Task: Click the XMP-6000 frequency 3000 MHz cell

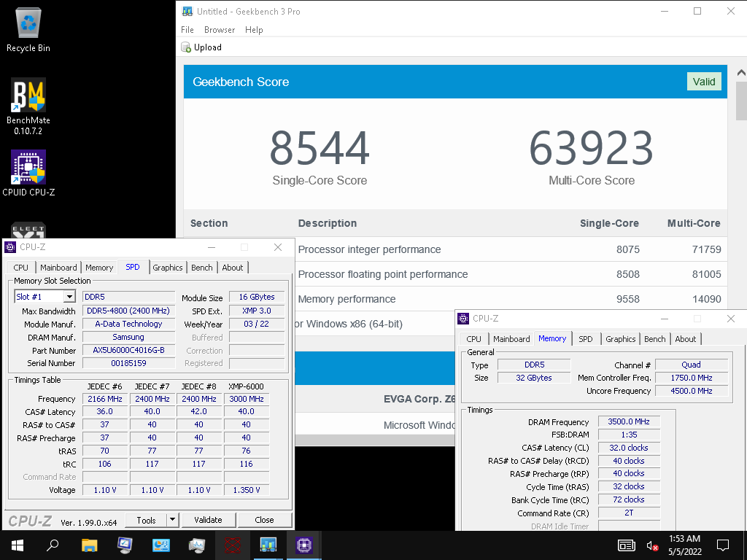Action: coord(247,399)
